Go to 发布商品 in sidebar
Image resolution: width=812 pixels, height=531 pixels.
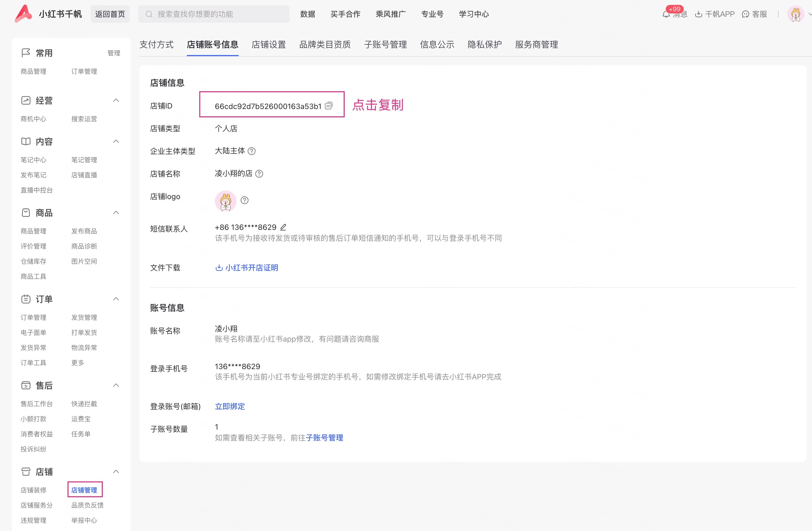tap(84, 231)
